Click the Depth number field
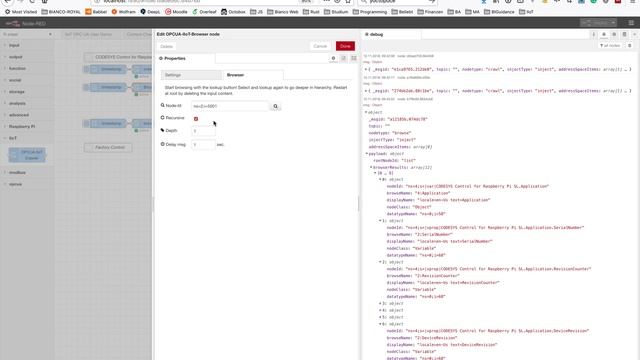 coord(203,131)
